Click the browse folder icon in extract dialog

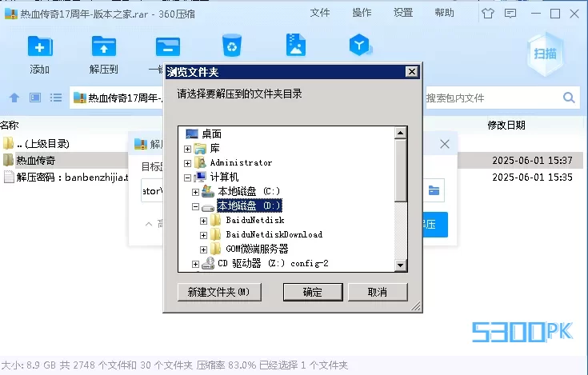(x=434, y=190)
